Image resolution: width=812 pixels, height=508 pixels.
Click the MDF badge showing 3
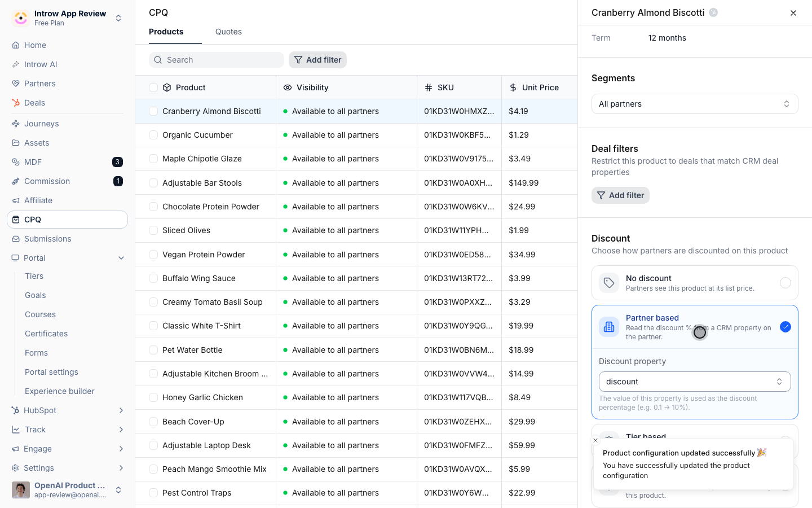click(x=117, y=162)
